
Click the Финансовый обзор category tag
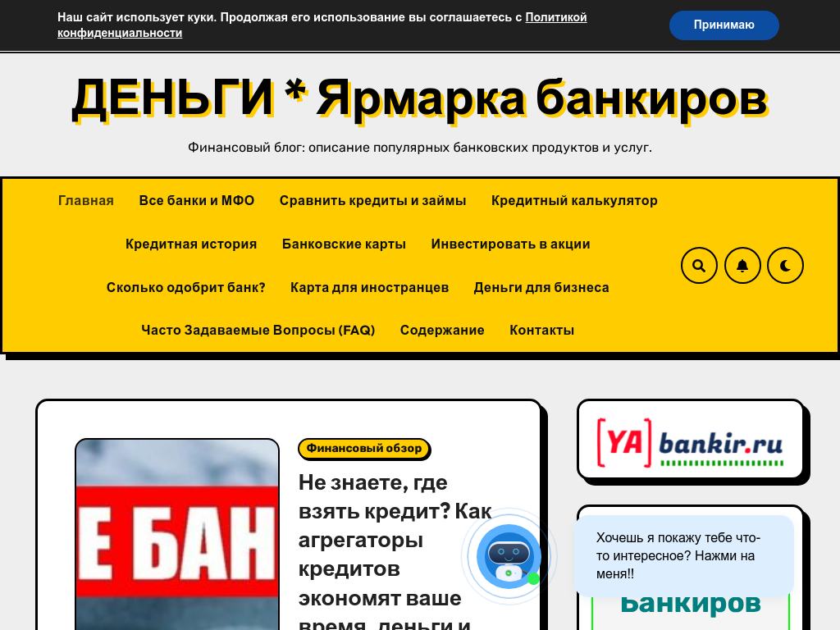point(364,449)
